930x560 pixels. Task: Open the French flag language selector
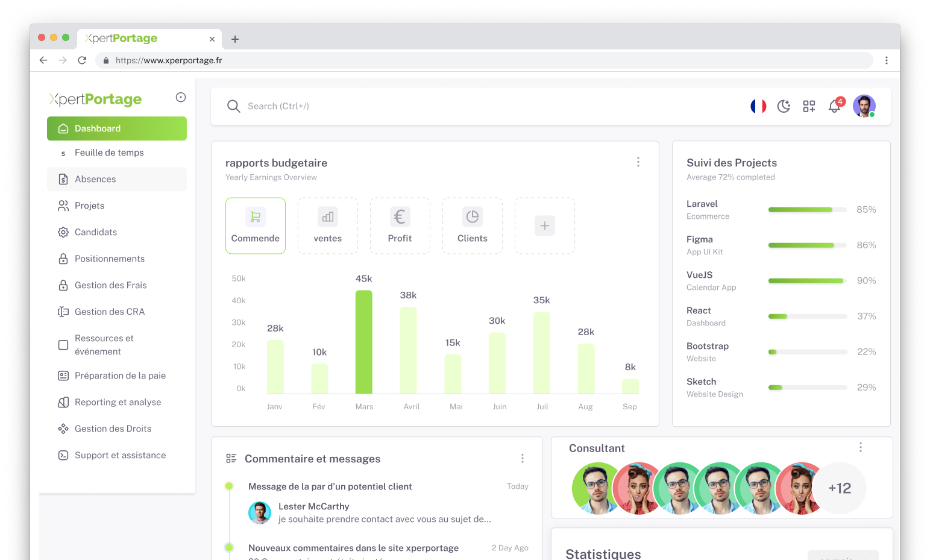tap(758, 106)
